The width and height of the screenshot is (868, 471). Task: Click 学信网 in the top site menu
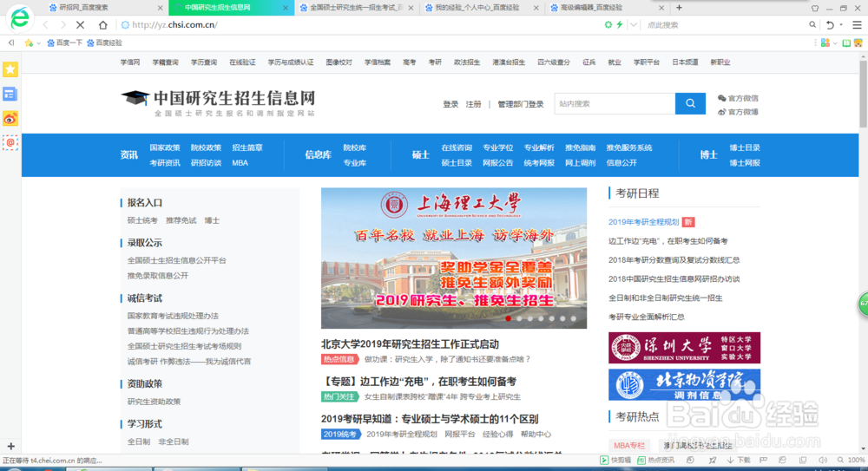130,62
